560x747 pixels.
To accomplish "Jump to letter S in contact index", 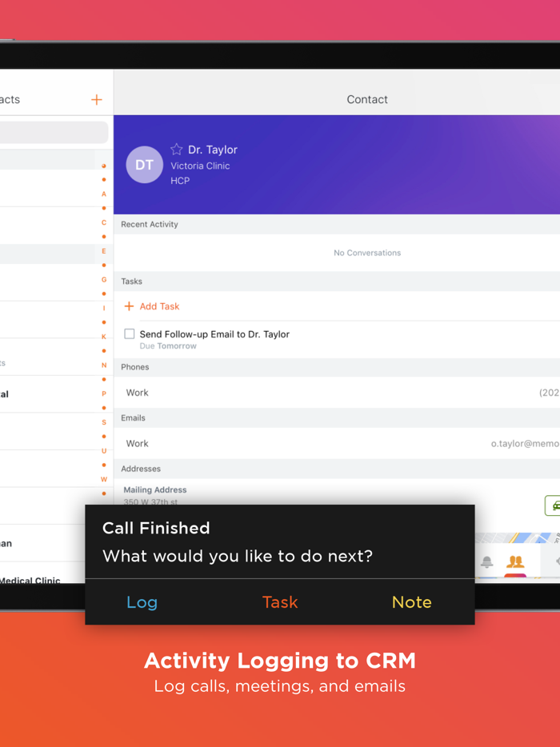I will [x=104, y=422].
